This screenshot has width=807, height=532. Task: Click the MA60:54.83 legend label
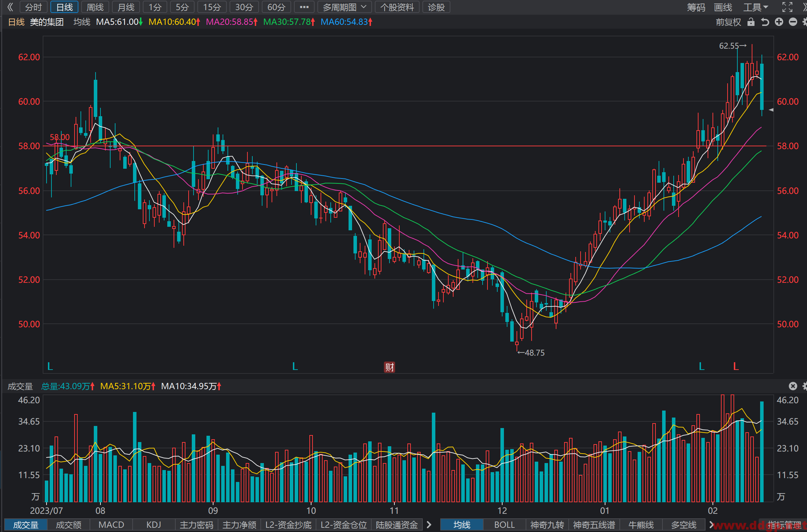346,22
